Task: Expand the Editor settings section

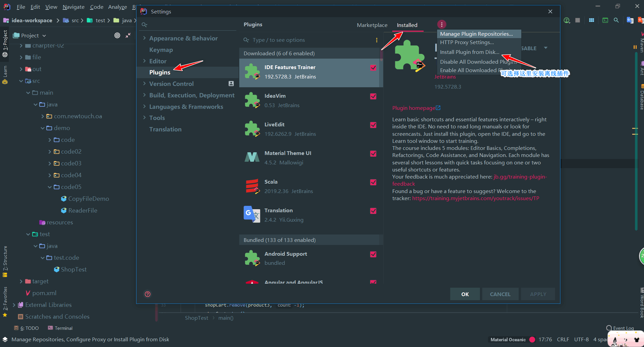Action: (x=144, y=61)
